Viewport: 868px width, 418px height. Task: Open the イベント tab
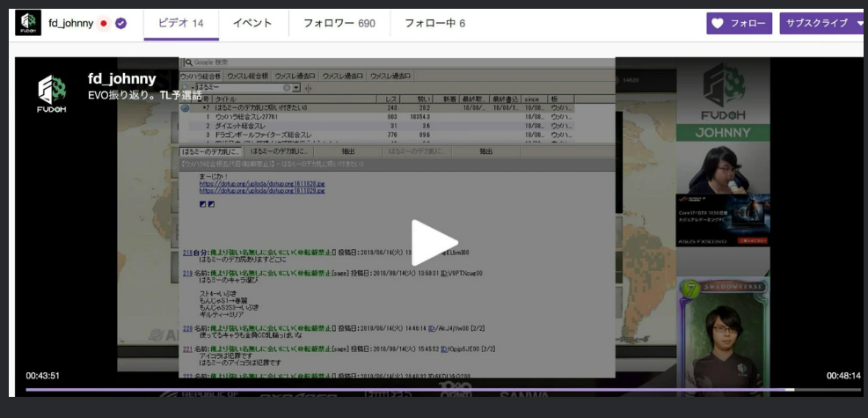252,23
